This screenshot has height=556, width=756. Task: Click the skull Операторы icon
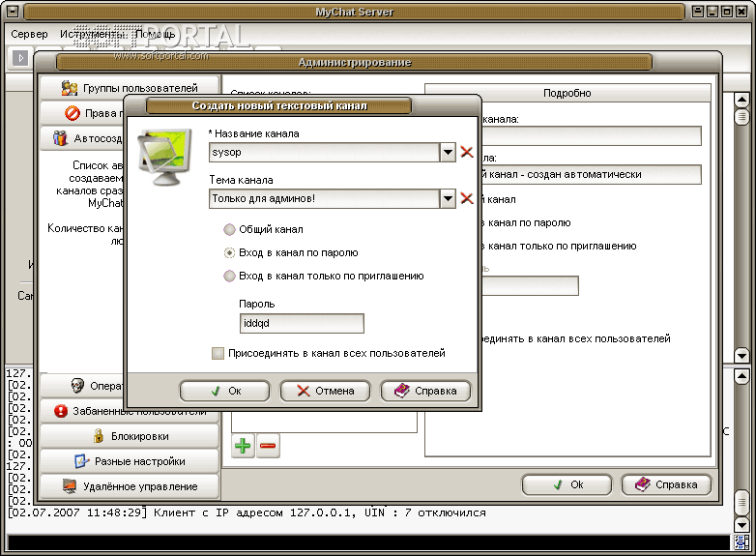pos(77,386)
